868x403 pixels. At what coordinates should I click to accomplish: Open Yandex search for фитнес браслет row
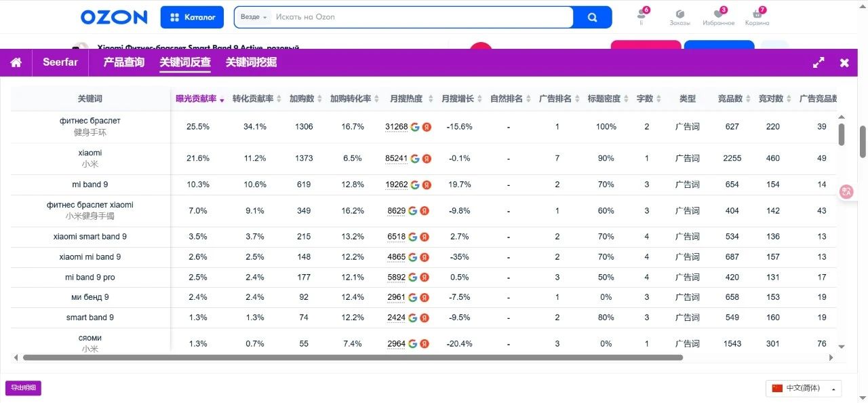[427, 127]
